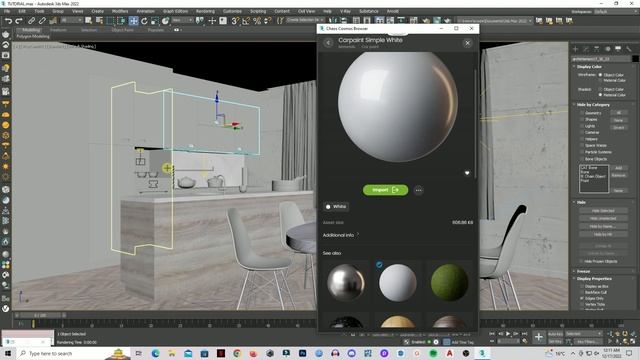Open the Utilities wrench tab in command panel

tap(629, 49)
